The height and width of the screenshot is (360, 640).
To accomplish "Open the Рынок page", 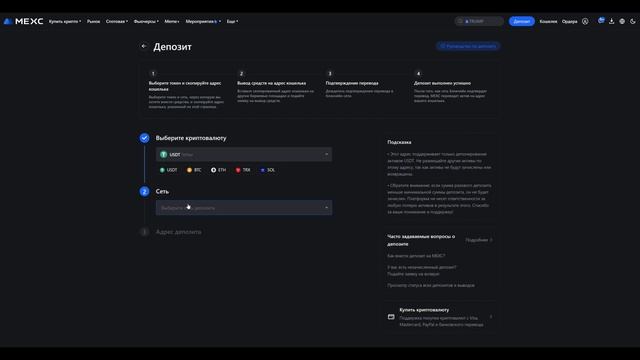I will 93,21.
